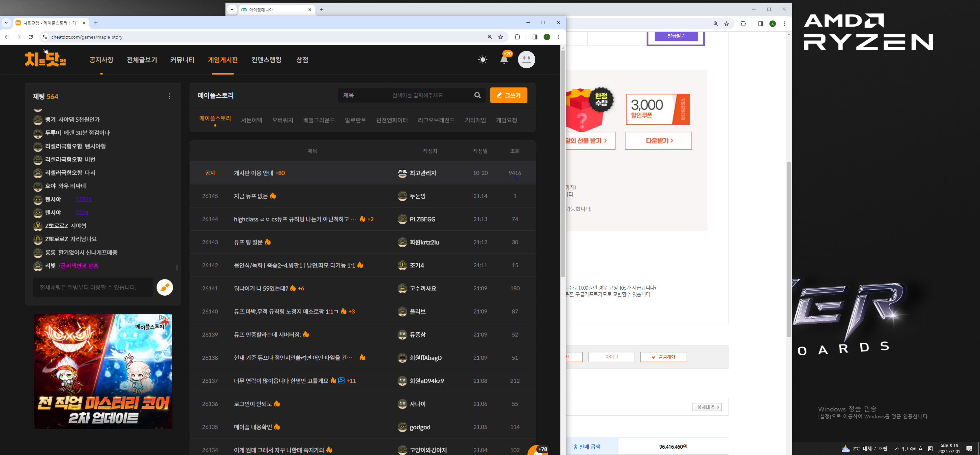Viewport: 980px width, 455px height.
Task: Open the 제목 search type dropdown
Action: coord(362,95)
